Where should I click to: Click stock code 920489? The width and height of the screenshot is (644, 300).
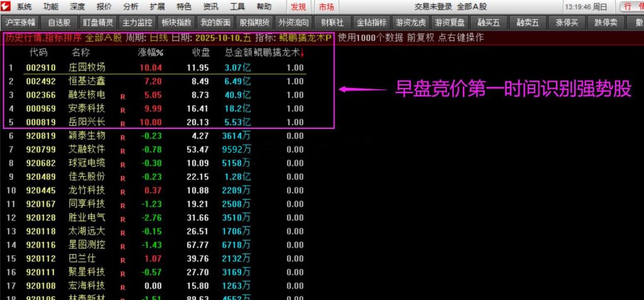click(x=41, y=177)
